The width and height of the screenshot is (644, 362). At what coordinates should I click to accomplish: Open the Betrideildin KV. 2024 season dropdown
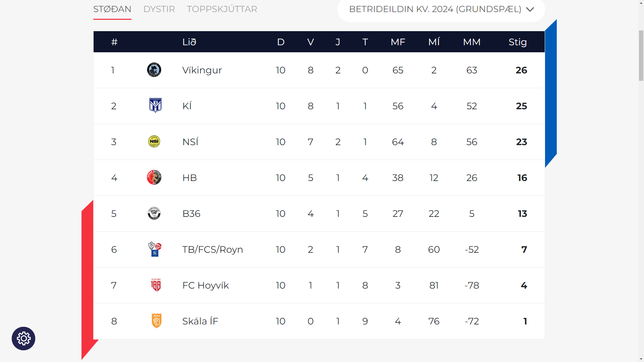[x=441, y=9]
